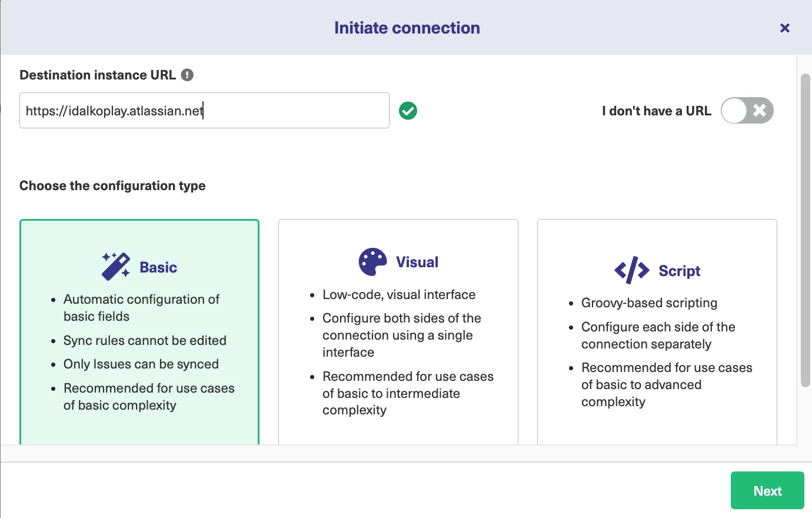Viewport: 812px width, 518px height.
Task: Click the Basic heading text
Action: 158,267
